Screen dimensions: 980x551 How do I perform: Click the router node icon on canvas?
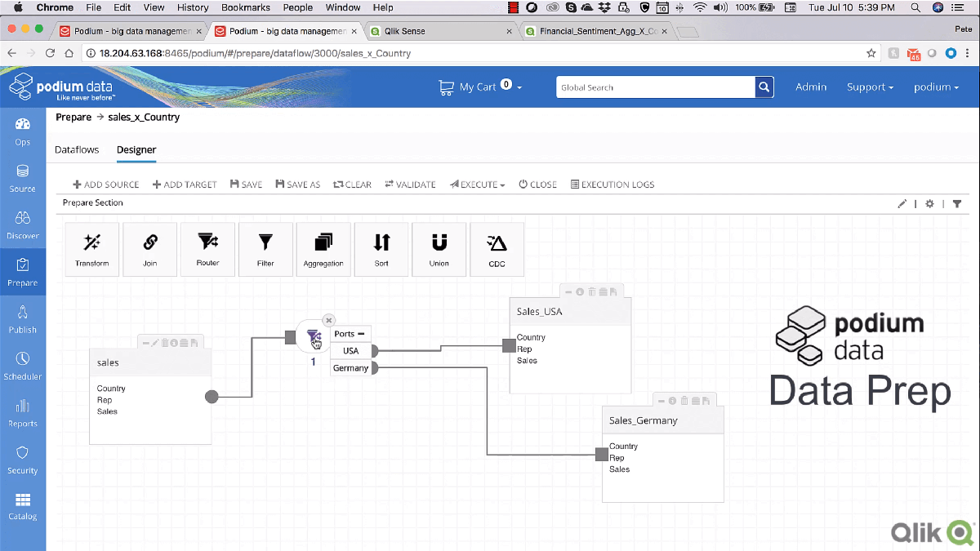[314, 336]
